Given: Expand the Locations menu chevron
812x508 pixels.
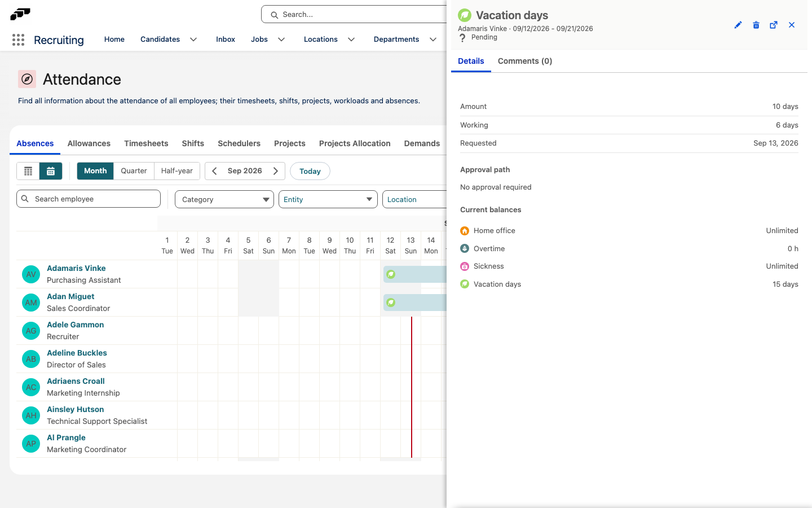Looking at the screenshot, I should [351, 40].
